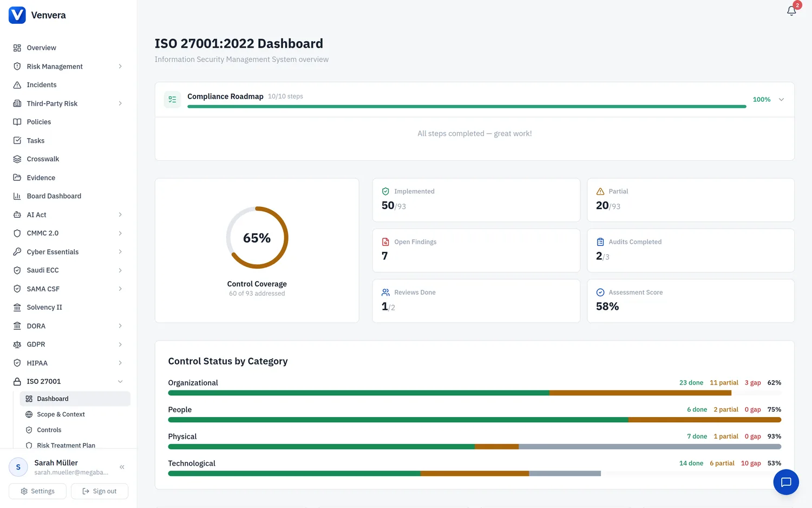812x508 pixels.
Task: Click the Open Findings document icon
Action: pyautogui.click(x=386, y=242)
